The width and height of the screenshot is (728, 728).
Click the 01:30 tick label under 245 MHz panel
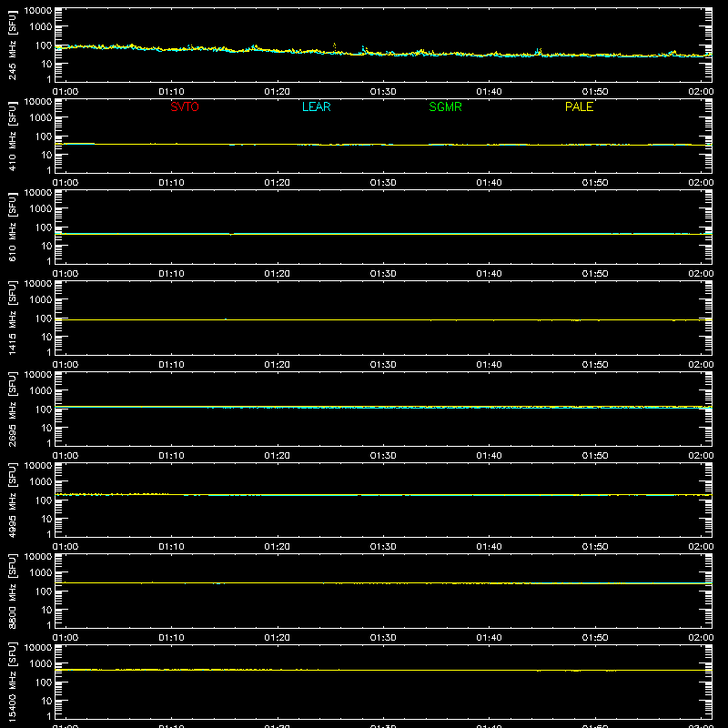point(383,92)
